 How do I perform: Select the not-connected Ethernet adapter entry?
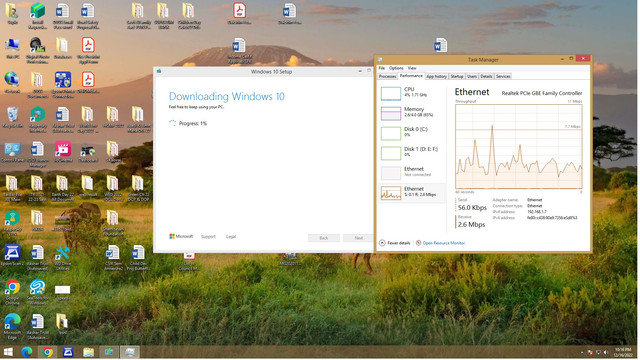[x=411, y=172]
